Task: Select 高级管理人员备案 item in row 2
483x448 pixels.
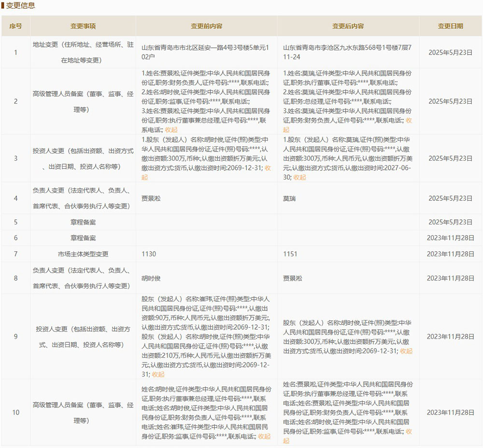Action: 83,101
